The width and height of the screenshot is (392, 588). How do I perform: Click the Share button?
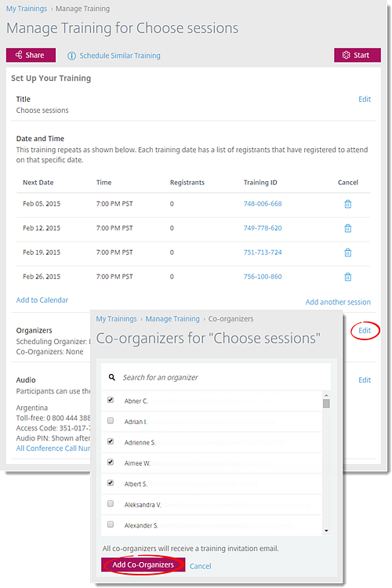pos(31,55)
